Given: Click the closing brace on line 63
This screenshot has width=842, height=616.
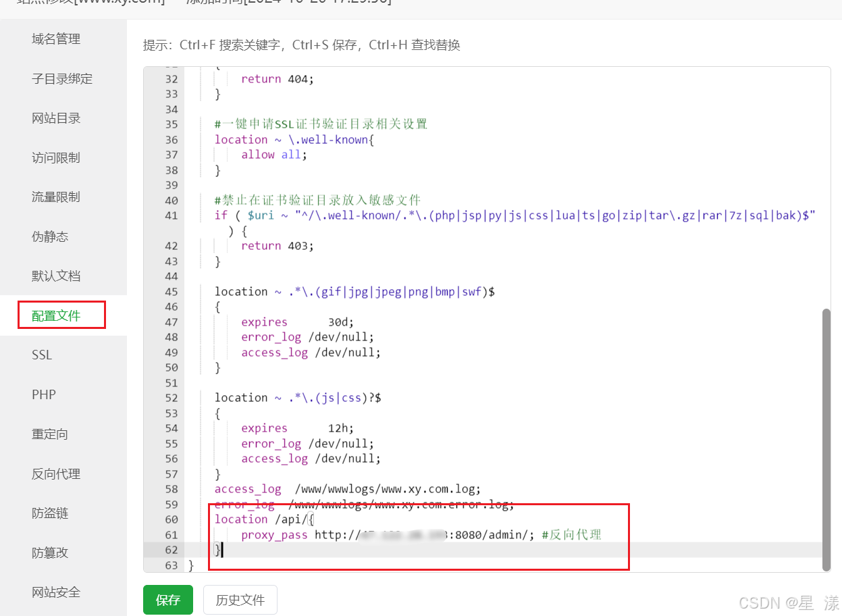Looking at the screenshot, I should 191,565.
